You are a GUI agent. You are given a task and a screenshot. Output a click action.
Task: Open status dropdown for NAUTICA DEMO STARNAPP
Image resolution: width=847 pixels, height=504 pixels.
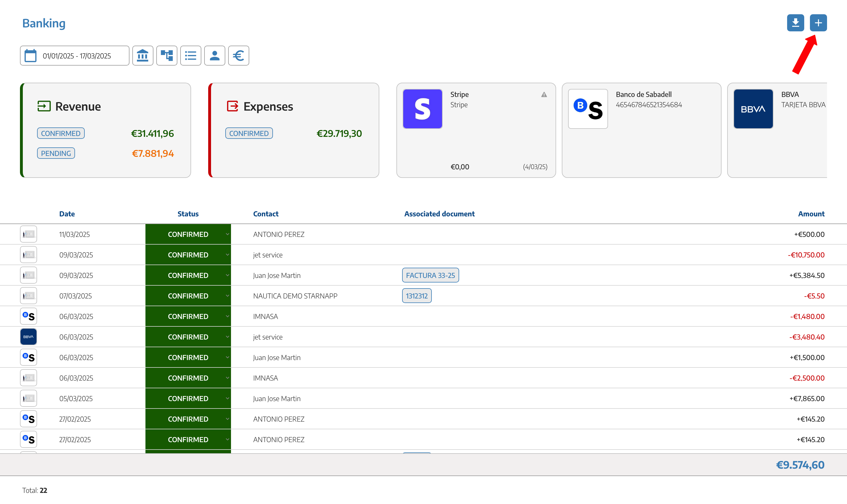coord(188,296)
